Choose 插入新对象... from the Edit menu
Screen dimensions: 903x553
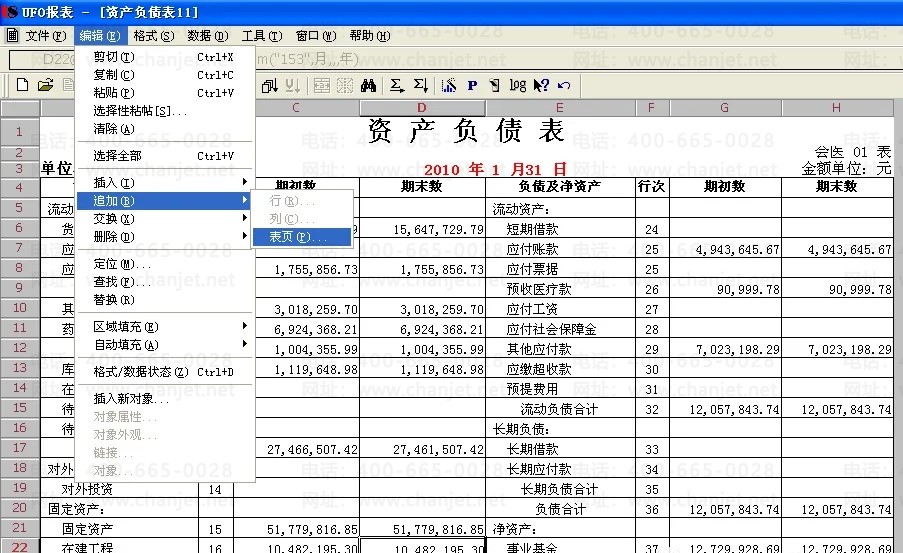pyautogui.click(x=165, y=399)
